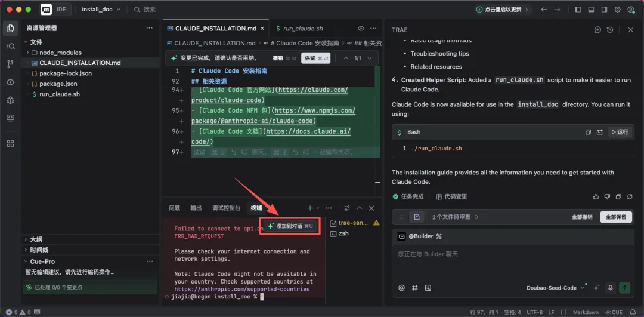The height and width of the screenshot is (317, 644).
Task: Copy the Bash code block
Action: pos(588,132)
